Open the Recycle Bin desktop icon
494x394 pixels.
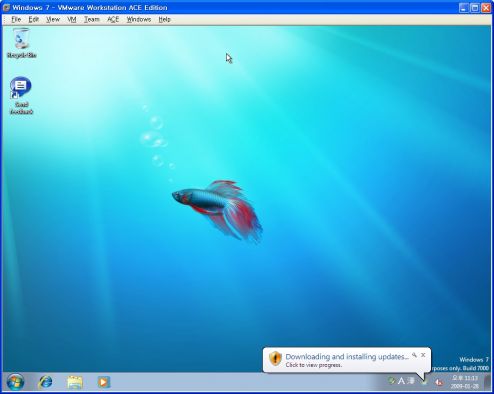[x=21, y=43]
